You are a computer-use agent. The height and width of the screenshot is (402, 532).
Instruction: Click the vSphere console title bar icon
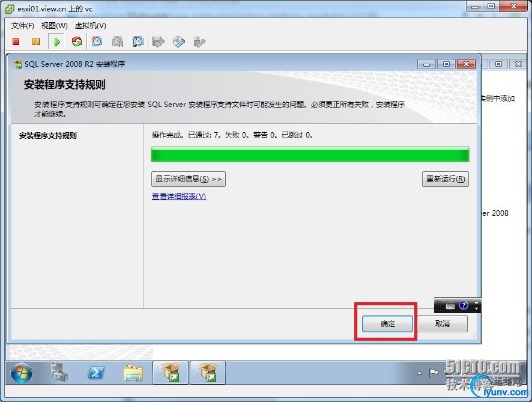[9, 8]
